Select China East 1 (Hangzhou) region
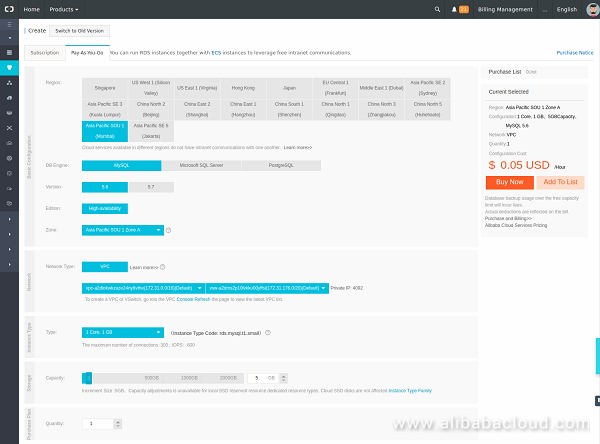Screen dimensions: 600x444 click(243, 109)
